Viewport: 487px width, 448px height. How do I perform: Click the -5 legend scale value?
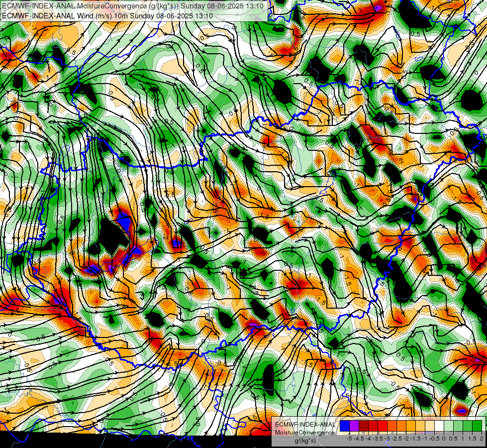click(x=349, y=439)
